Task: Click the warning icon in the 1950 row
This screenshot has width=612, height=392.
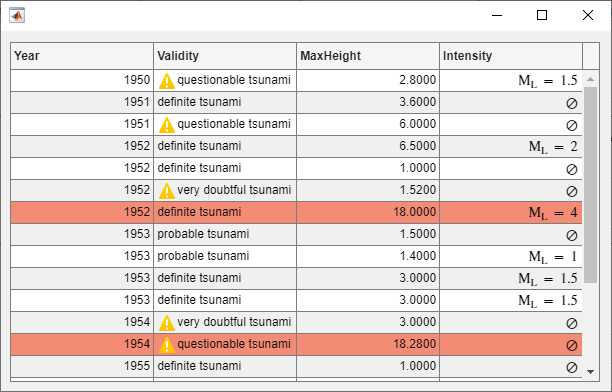Action: point(167,81)
